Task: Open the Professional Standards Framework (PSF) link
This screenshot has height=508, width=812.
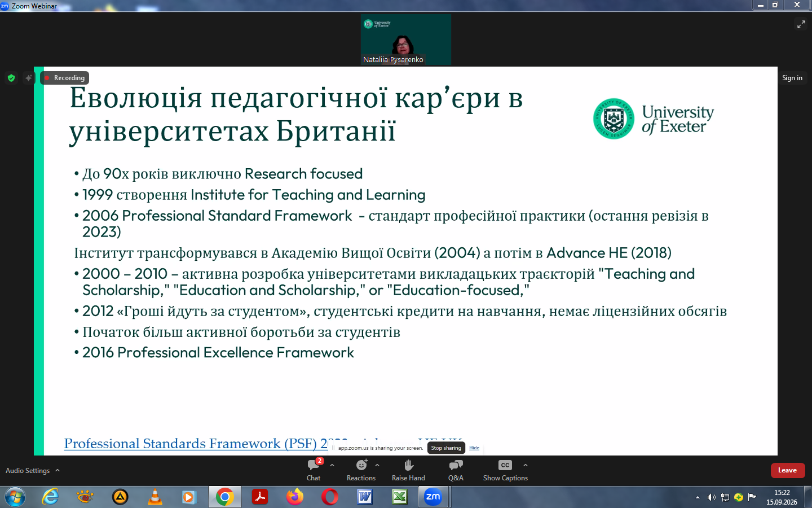Action: 196,444
